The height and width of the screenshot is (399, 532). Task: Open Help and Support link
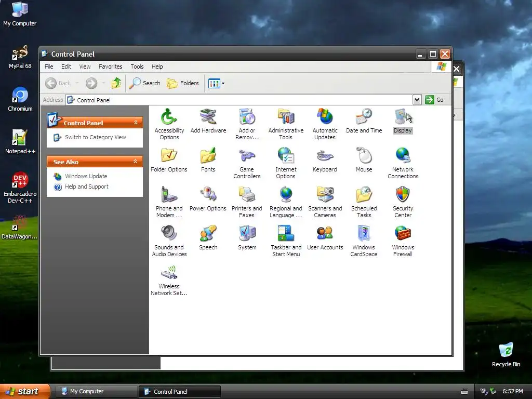click(x=87, y=187)
